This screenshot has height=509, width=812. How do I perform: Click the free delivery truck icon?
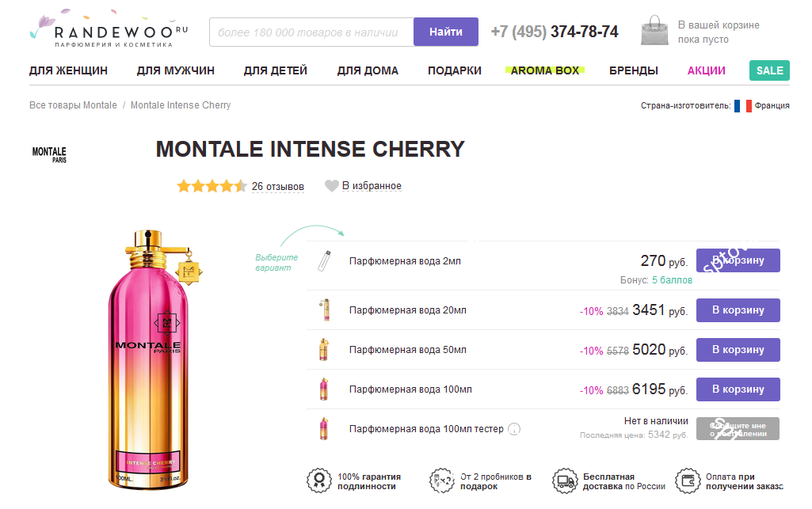(x=565, y=481)
